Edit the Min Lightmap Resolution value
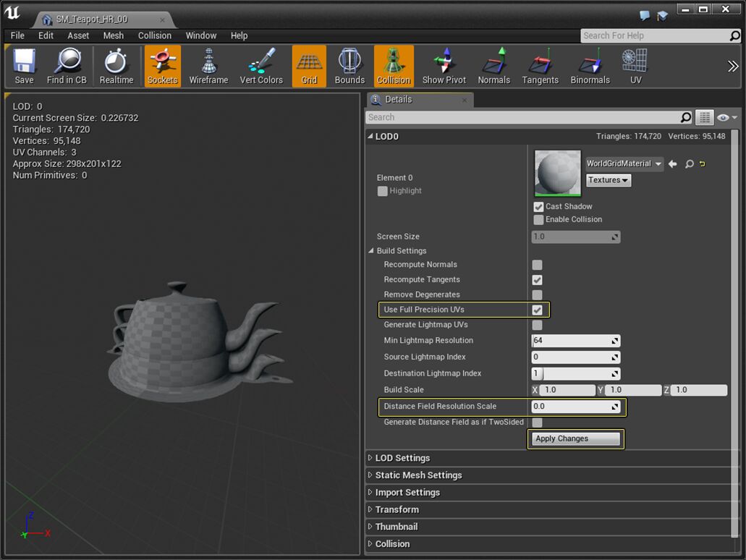The image size is (746, 560). pyautogui.click(x=572, y=340)
